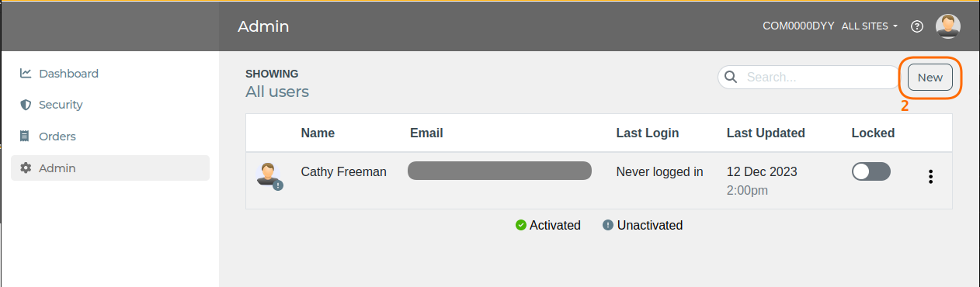The image size is (980, 287).
Task: Open the profile avatar in header
Action: pyautogui.click(x=948, y=26)
